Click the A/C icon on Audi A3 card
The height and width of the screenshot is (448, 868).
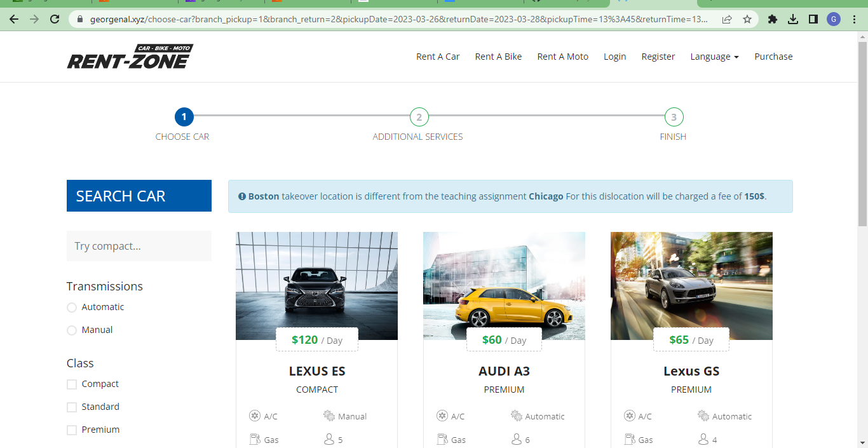(442, 416)
